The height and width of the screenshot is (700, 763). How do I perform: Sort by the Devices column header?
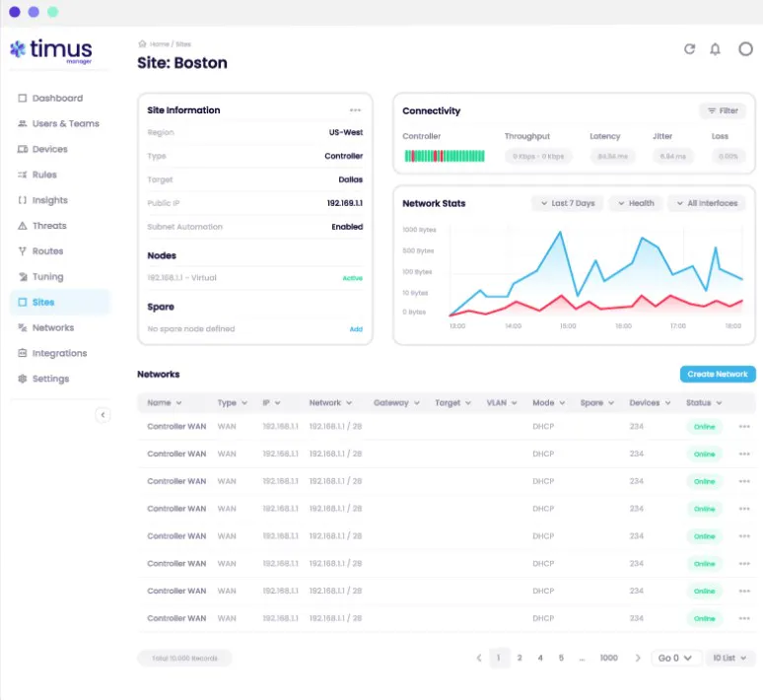pyautogui.click(x=650, y=403)
